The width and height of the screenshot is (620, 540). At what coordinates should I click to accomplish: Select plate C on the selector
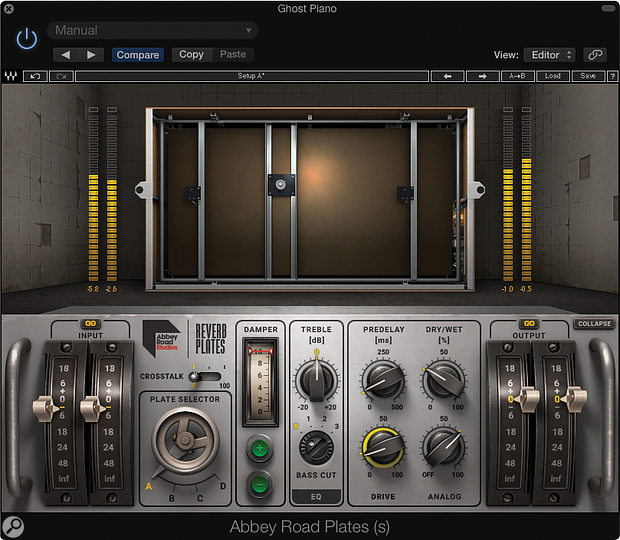(x=200, y=498)
